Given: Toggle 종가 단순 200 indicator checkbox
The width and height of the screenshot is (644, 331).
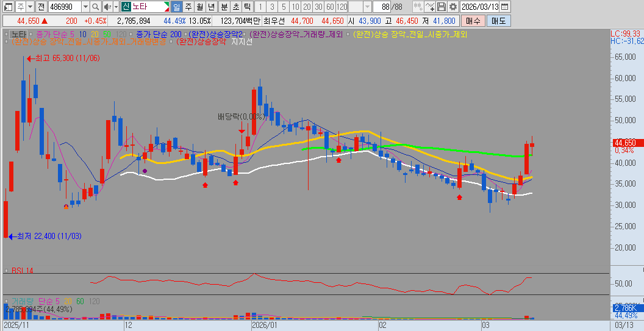Looking at the screenshot, I should click(x=132, y=35).
